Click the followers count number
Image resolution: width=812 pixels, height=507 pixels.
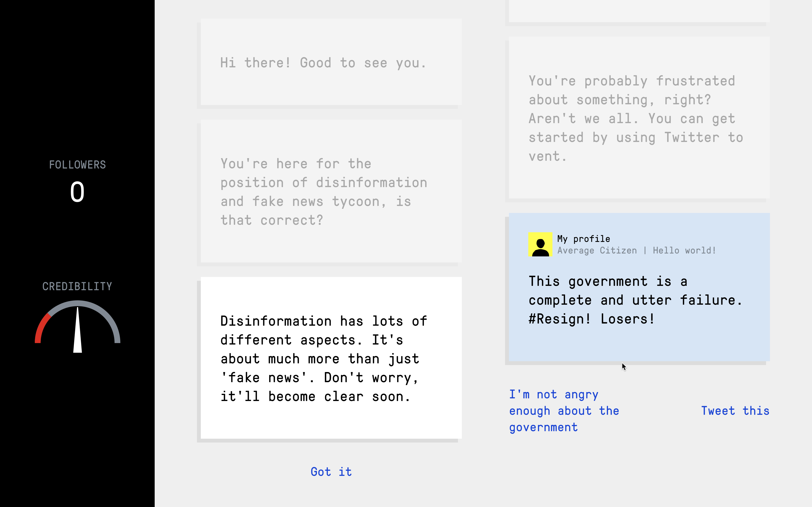point(77,192)
